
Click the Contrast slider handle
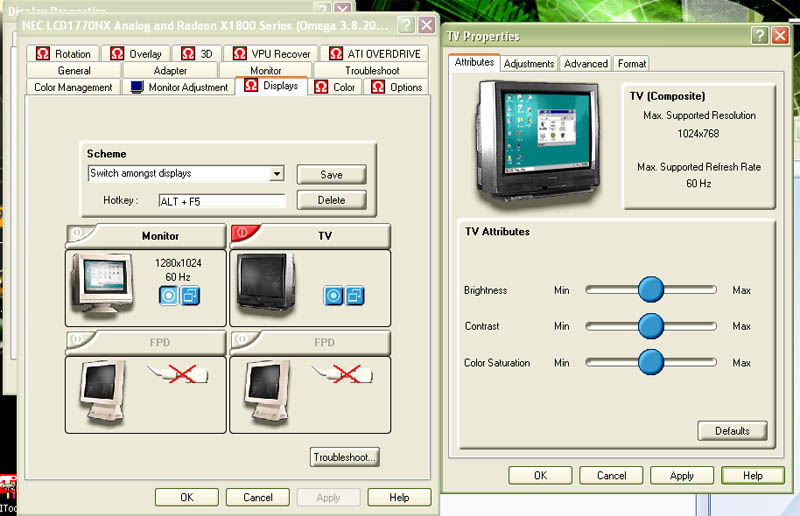coord(651,326)
